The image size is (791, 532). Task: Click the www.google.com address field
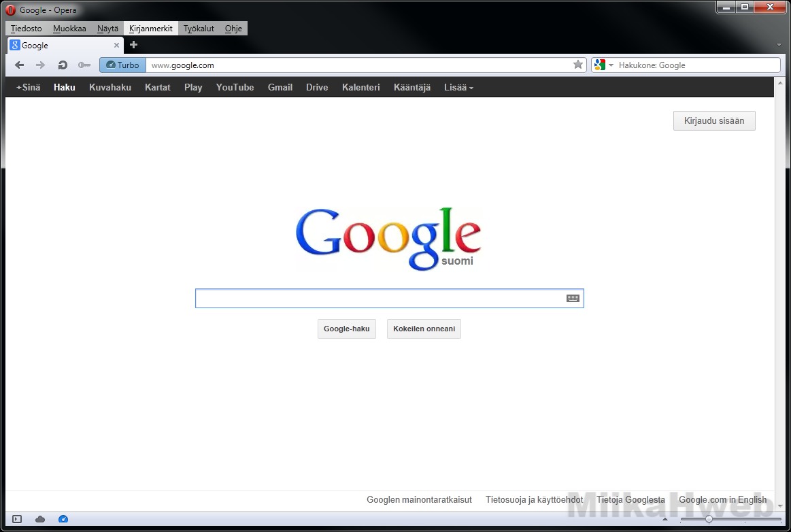(359, 65)
